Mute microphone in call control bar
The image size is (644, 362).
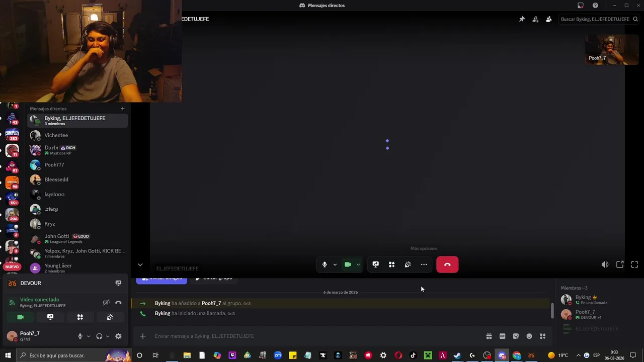tap(325, 264)
